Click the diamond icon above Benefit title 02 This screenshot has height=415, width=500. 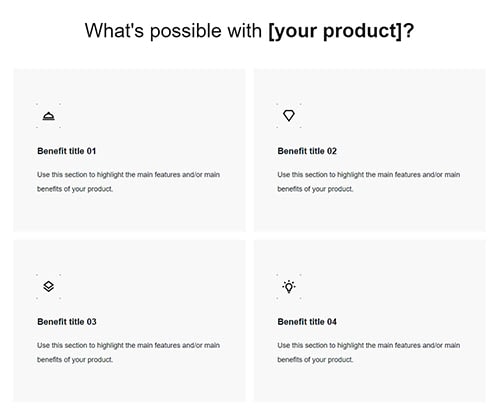point(289,116)
